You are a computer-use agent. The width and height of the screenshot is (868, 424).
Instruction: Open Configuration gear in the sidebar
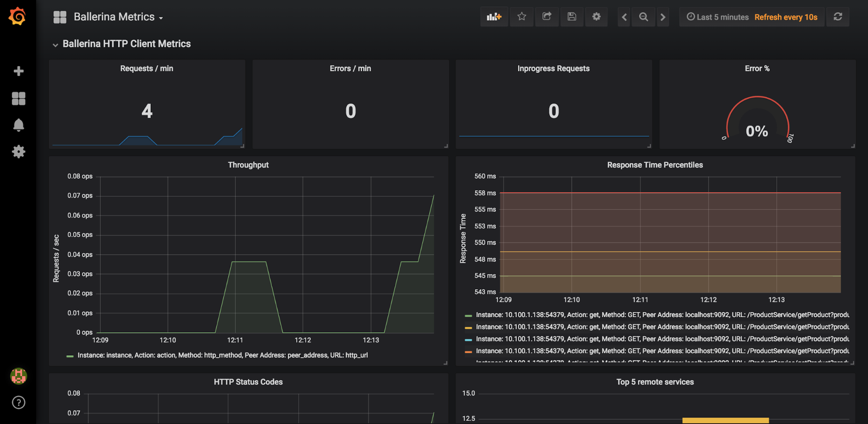[x=18, y=152]
